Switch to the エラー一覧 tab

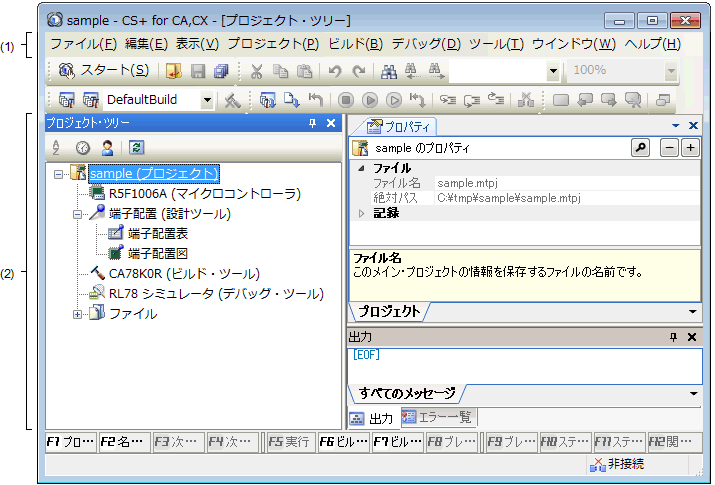tap(436, 418)
